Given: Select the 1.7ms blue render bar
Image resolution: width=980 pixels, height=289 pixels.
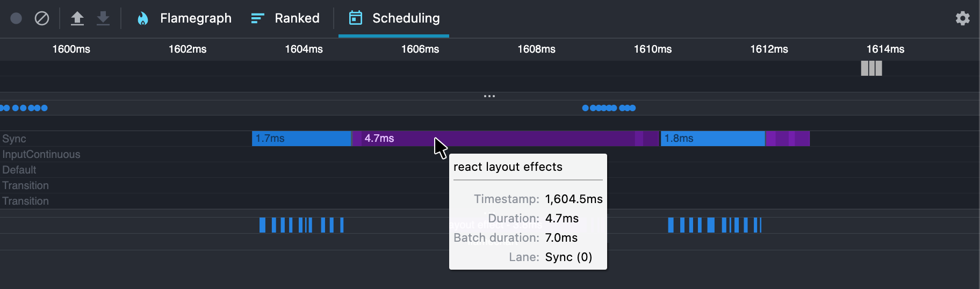Looking at the screenshot, I should coord(301,139).
